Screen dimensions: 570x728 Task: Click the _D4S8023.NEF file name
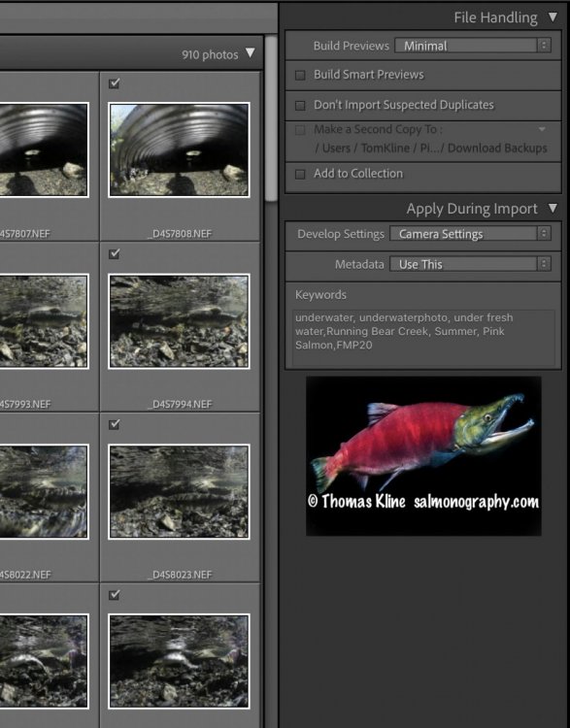pos(180,575)
